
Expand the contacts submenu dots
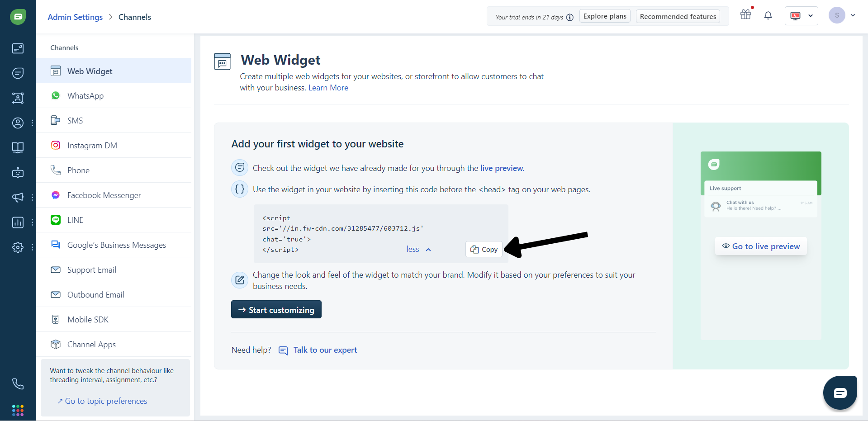(x=32, y=123)
